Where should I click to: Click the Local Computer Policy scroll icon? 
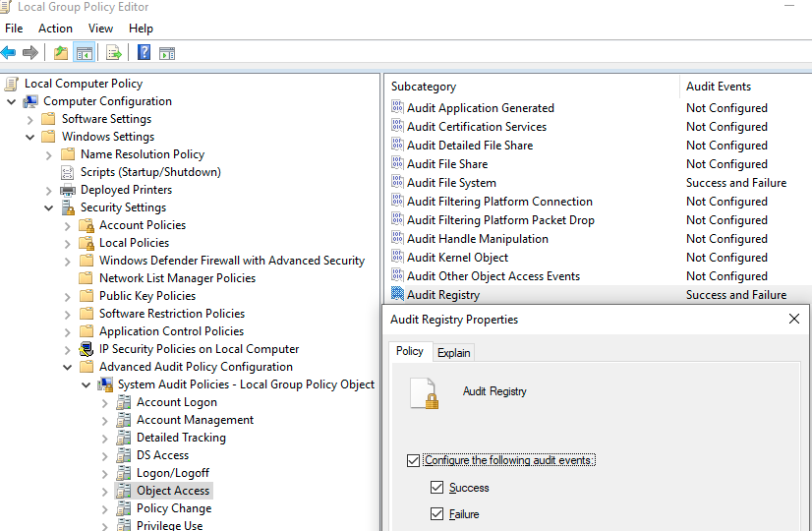(x=12, y=84)
